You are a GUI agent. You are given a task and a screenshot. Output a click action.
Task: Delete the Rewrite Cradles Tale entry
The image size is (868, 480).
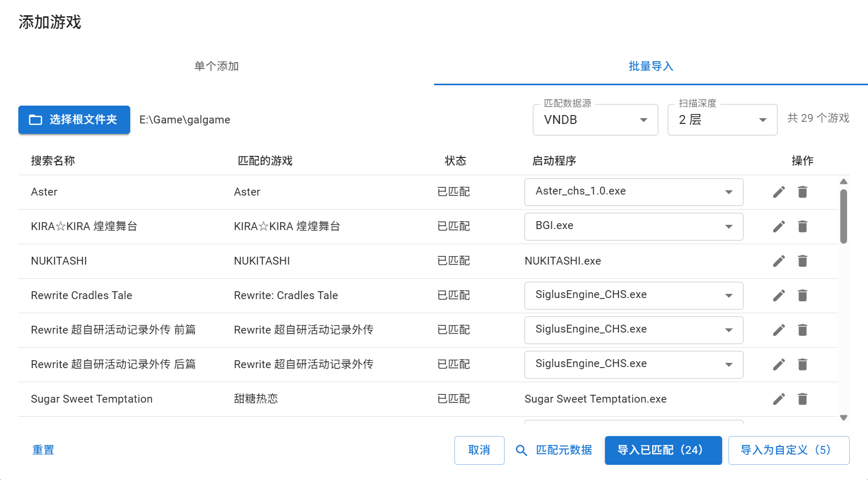coord(803,295)
